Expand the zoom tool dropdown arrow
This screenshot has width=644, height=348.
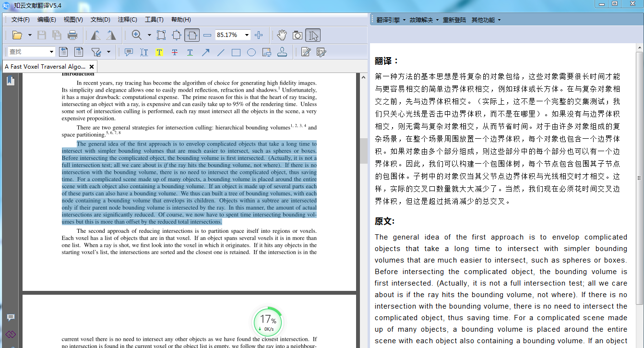pos(149,35)
